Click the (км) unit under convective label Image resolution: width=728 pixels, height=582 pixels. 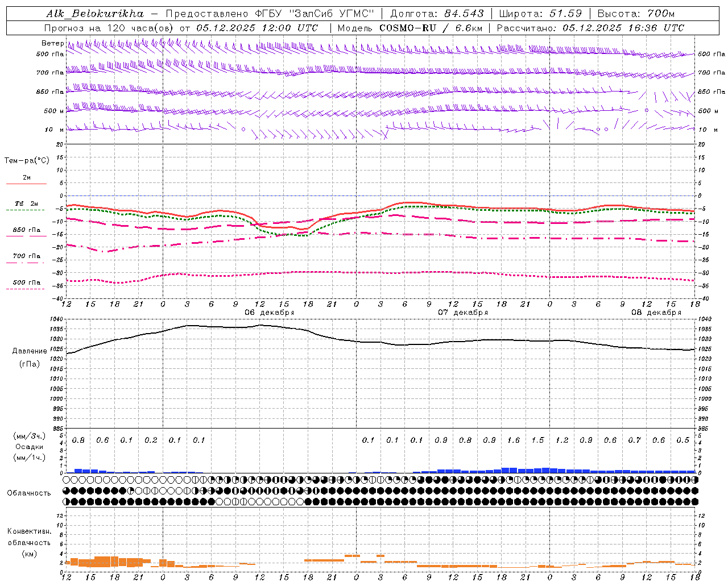coord(29,554)
